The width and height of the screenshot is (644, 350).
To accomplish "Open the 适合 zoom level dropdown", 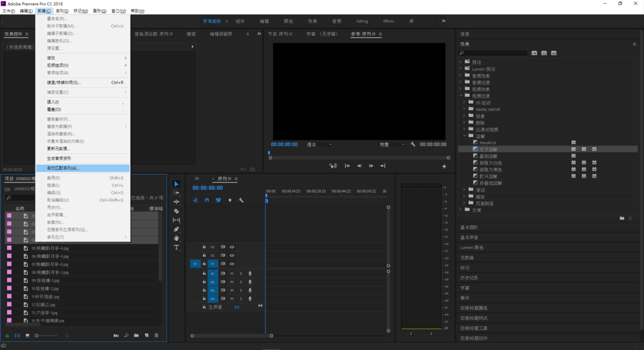I will pyautogui.click(x=319, y=144).
